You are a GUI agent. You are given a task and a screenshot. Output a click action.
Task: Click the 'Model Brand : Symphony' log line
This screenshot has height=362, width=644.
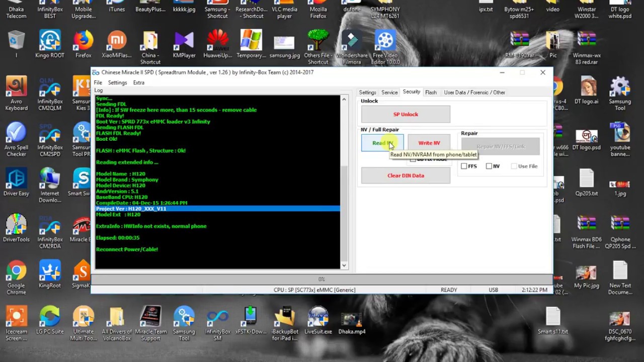point(127,179)
